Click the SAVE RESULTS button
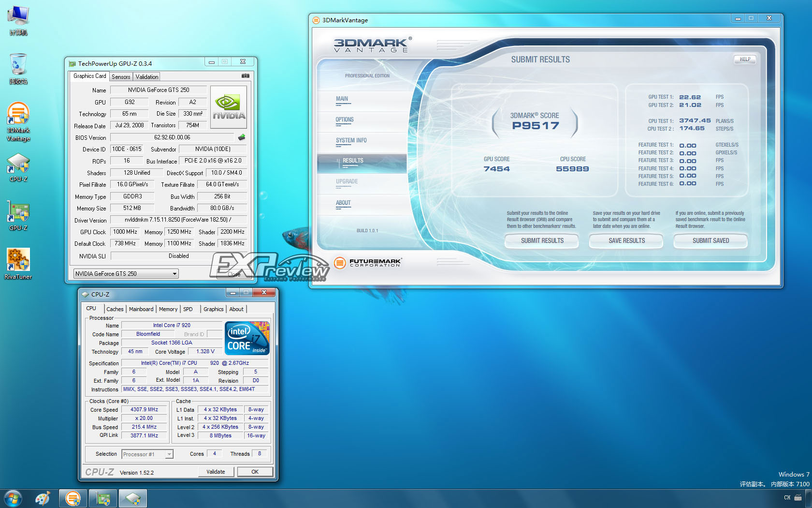This screenshot has height=508, width=812. pyautogui.click(x=626, y=241)
